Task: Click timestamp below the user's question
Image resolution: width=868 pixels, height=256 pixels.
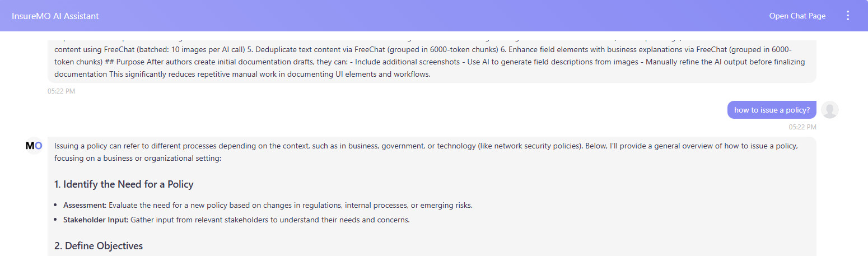Action: [802, 127]
